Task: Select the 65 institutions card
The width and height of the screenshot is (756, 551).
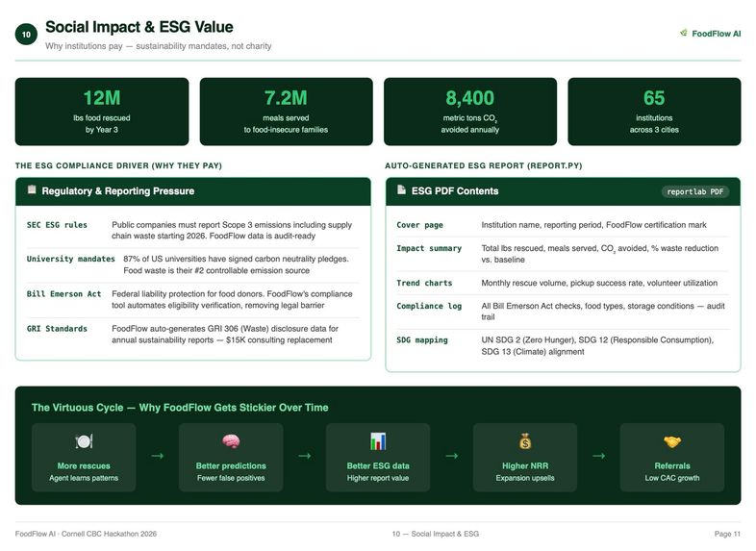Action: [654, 112]
